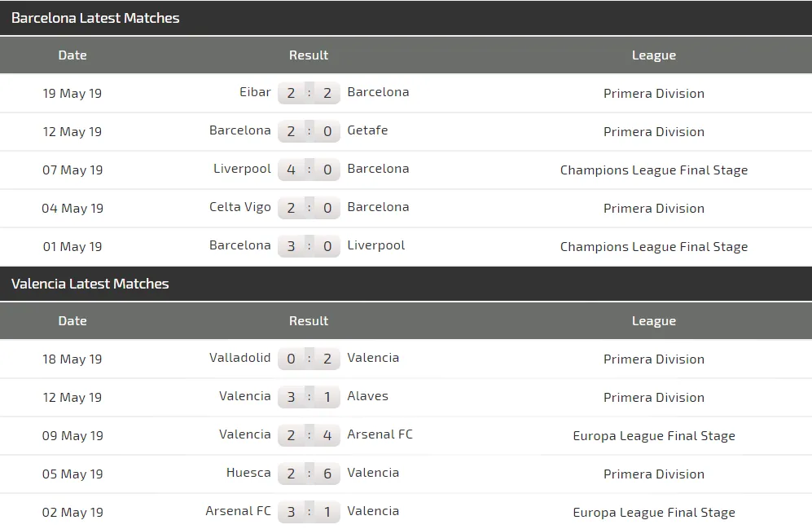Viewport: 812px width, 529px height.
Task: Click the "Barcelona Latest Matches" section header
Action: coord(95,18)
